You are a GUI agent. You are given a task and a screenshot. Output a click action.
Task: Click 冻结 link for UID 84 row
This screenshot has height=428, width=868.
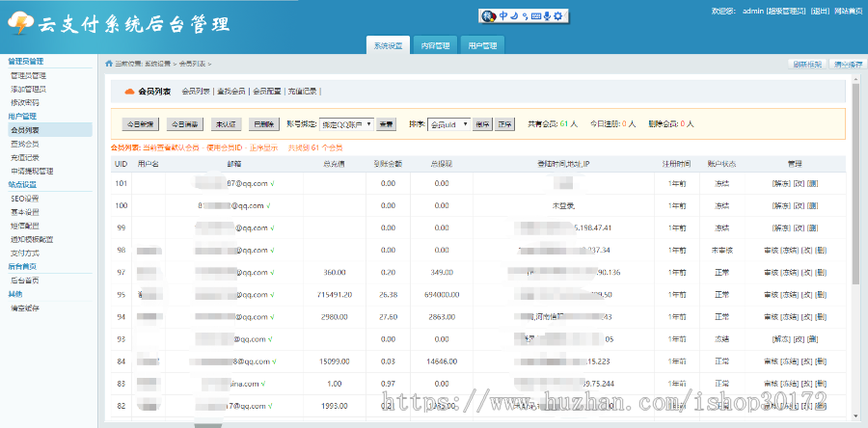789,361
